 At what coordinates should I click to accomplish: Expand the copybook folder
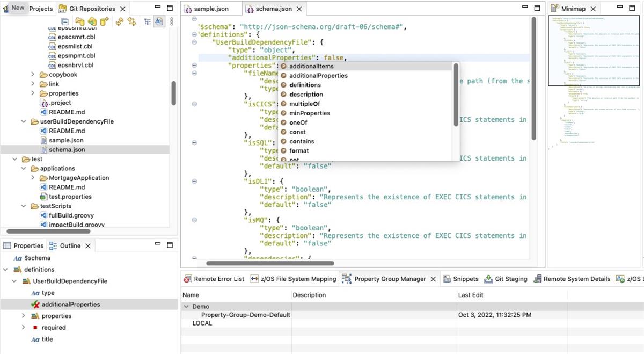pyautogui.click(x=32, y=75)
